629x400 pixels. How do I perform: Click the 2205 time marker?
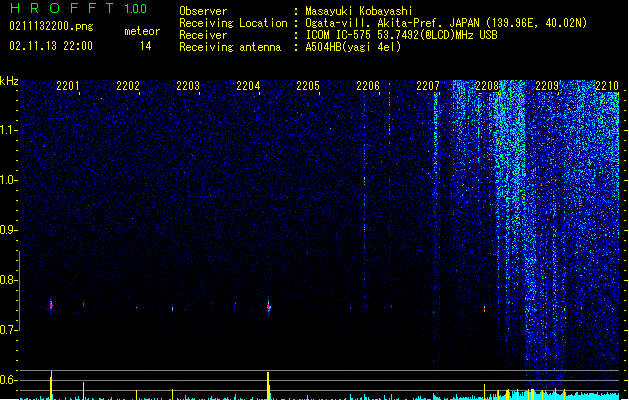point(308,85)
